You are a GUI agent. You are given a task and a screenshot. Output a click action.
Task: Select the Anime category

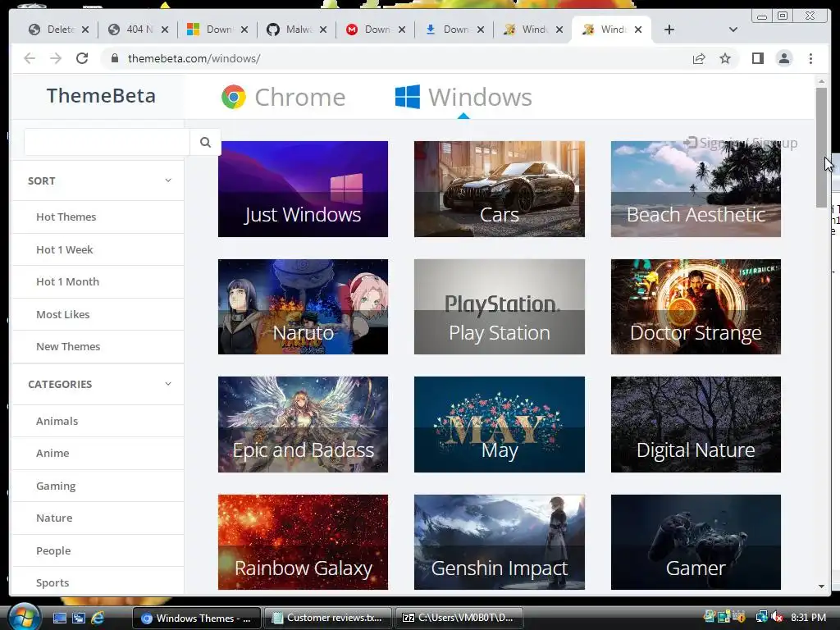coord(52,453)
